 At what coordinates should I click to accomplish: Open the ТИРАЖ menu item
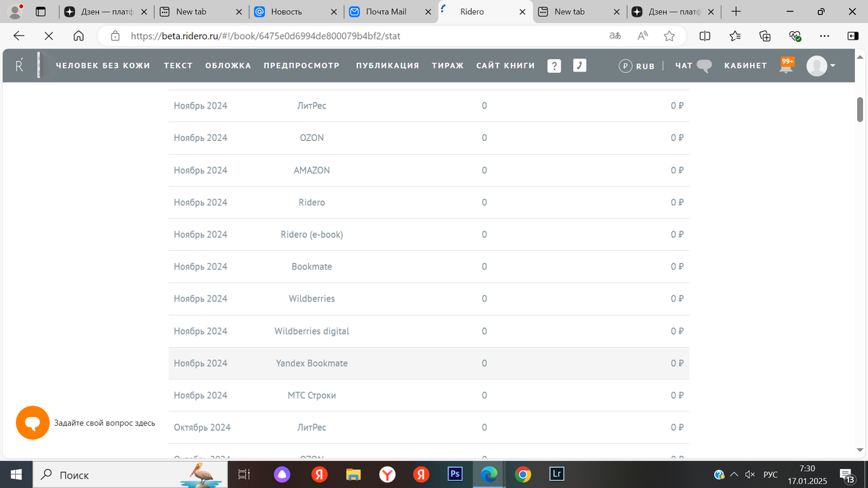[x=448, y=66]
